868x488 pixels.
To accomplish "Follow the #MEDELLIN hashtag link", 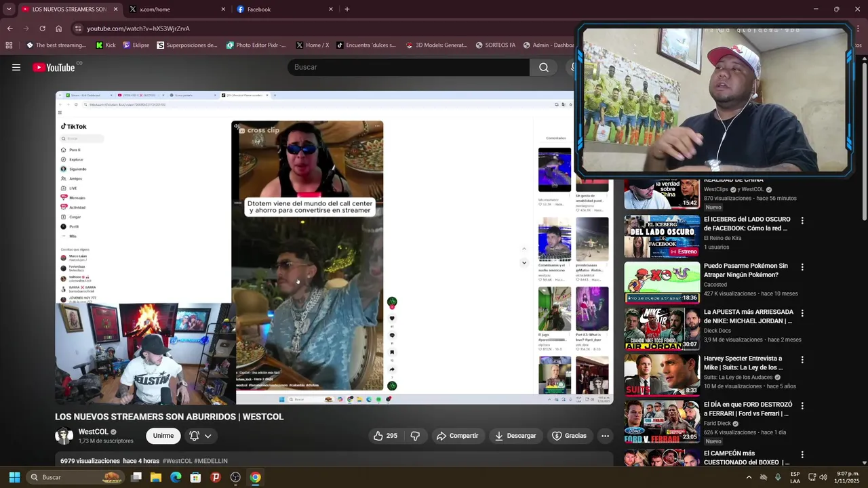I will tap(211, 461).
